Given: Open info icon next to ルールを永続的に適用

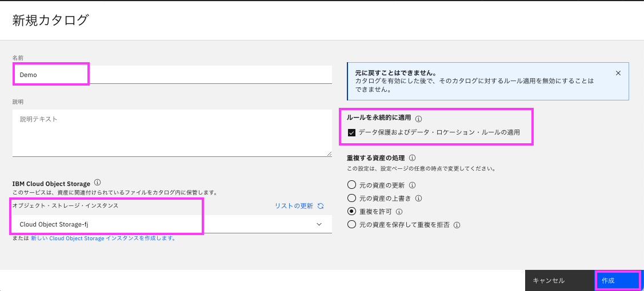Looking at the screenshot, I should click(x=418, y=119).
